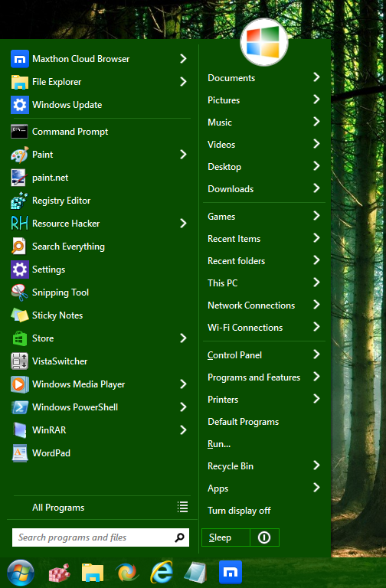Screen dimensions: 386x588
Task: Click the search magnifier icon
Action: 180,537
